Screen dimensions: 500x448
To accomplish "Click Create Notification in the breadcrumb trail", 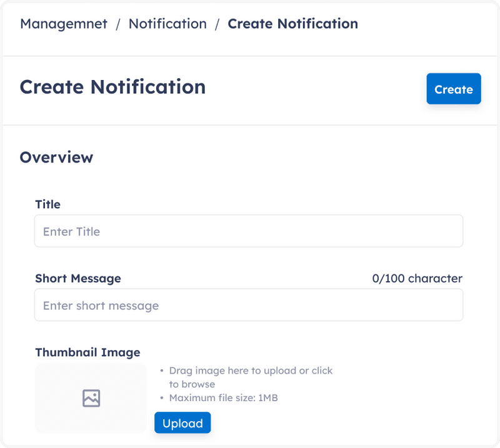I will (x=292, y=24).
